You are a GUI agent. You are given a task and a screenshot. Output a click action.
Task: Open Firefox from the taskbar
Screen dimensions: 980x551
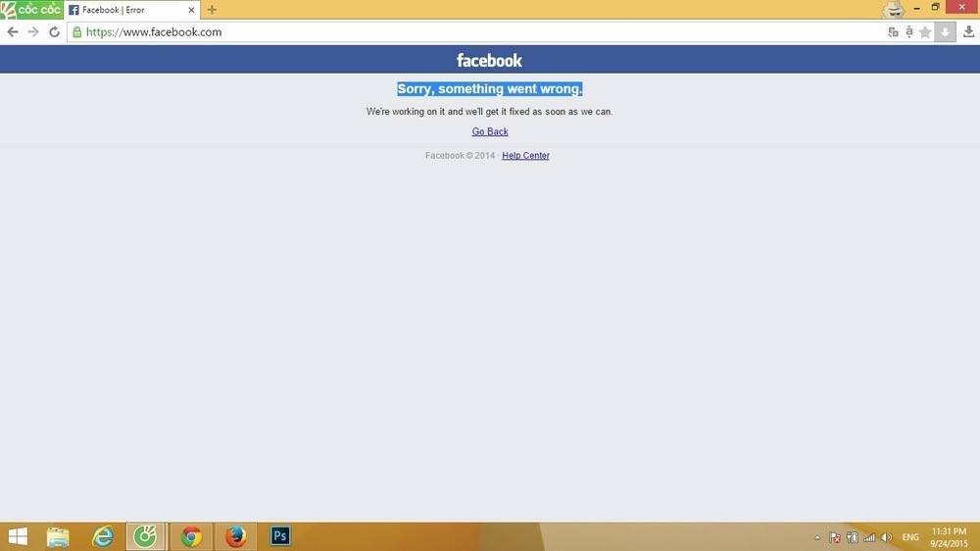pyautogui.click(x=235, y=536)
